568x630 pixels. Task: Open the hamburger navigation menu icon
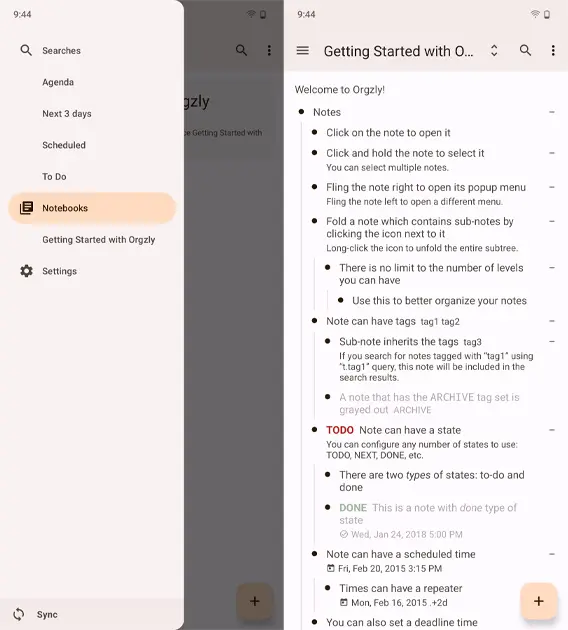(302, 51)
